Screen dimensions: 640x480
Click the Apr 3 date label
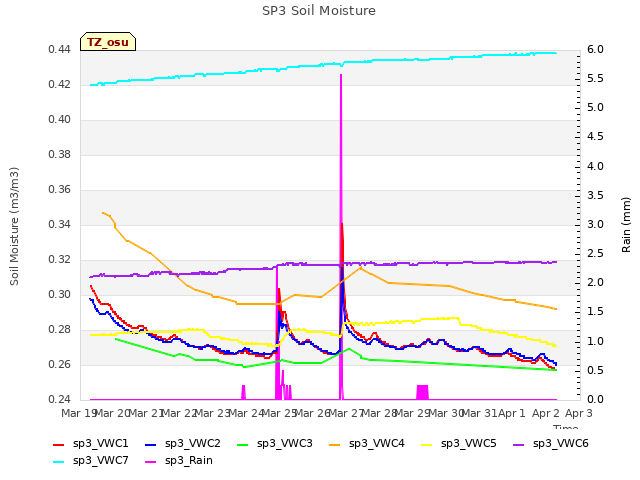point(578,414)
